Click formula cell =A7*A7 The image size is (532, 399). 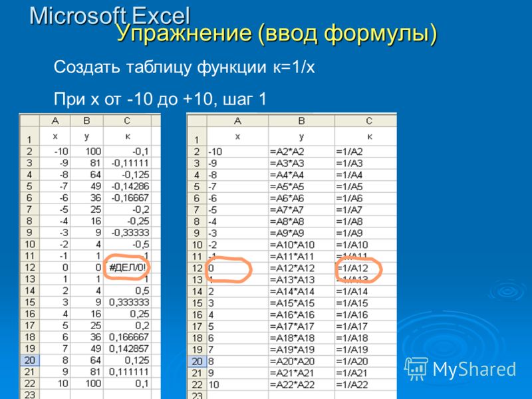[302, 209]
